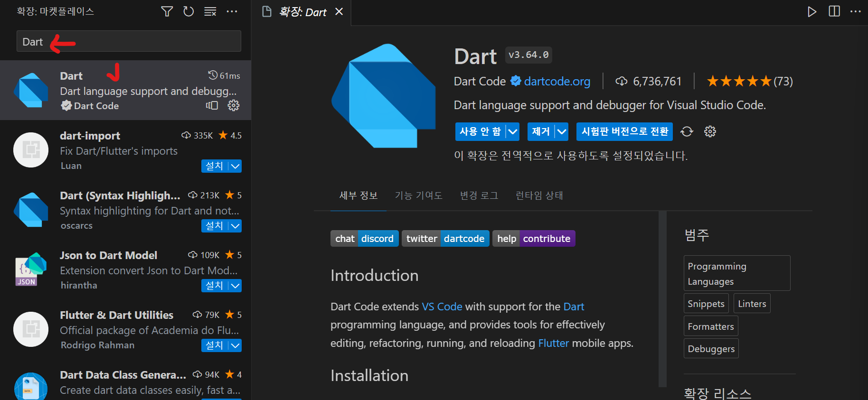Install Json to Dart Model extension

click(x=214, y=285)
